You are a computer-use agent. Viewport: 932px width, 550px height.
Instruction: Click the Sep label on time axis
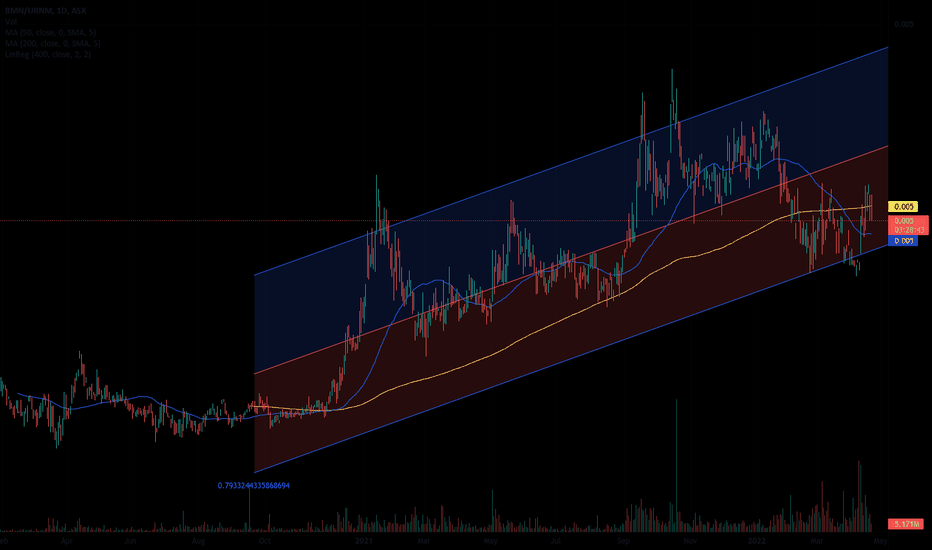pyautogui.click(x=624, y=541)
